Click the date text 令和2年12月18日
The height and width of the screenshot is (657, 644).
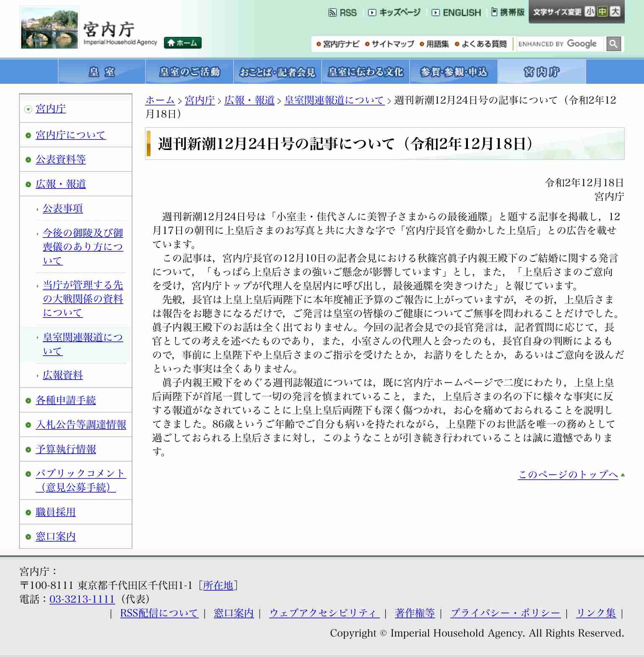584,183
